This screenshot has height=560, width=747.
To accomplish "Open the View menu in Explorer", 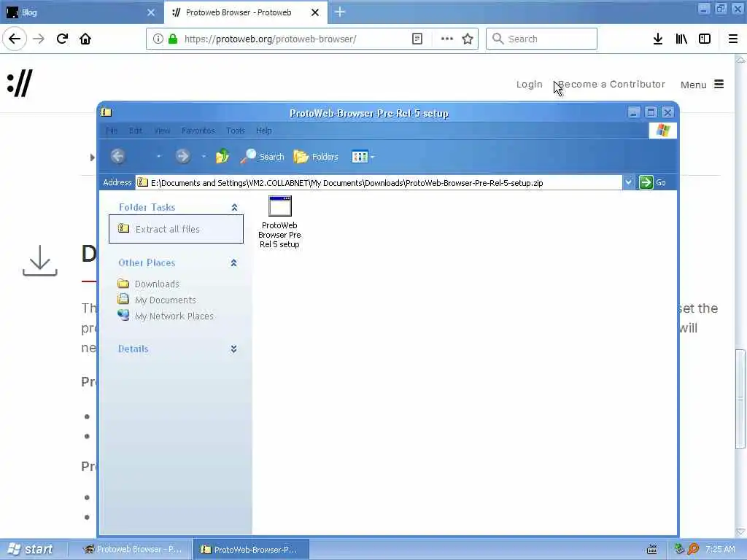I will (162, 131).
